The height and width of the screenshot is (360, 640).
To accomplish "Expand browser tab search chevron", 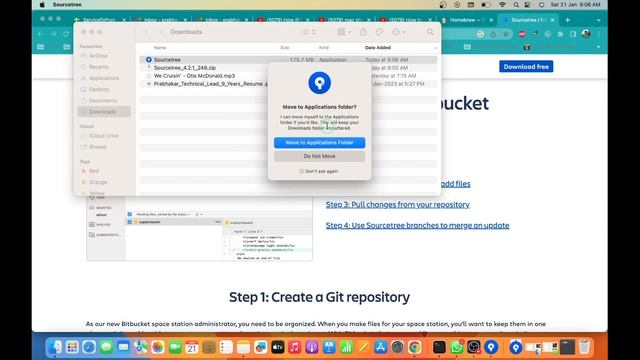I will (x=598, y=20).
